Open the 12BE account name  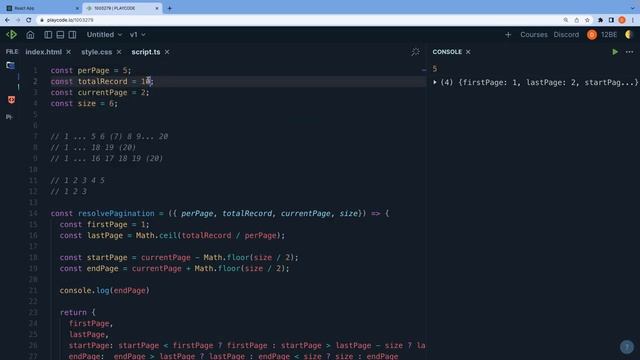[609, 35]
